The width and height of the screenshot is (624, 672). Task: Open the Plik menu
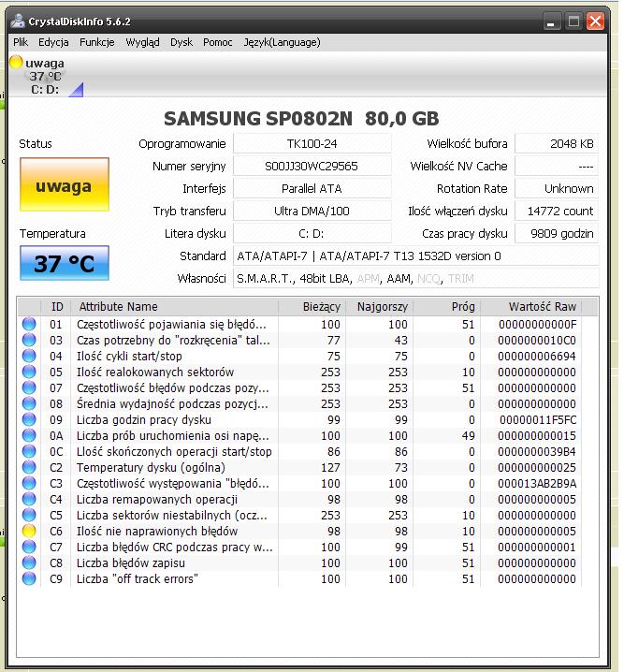coord(21,42)
